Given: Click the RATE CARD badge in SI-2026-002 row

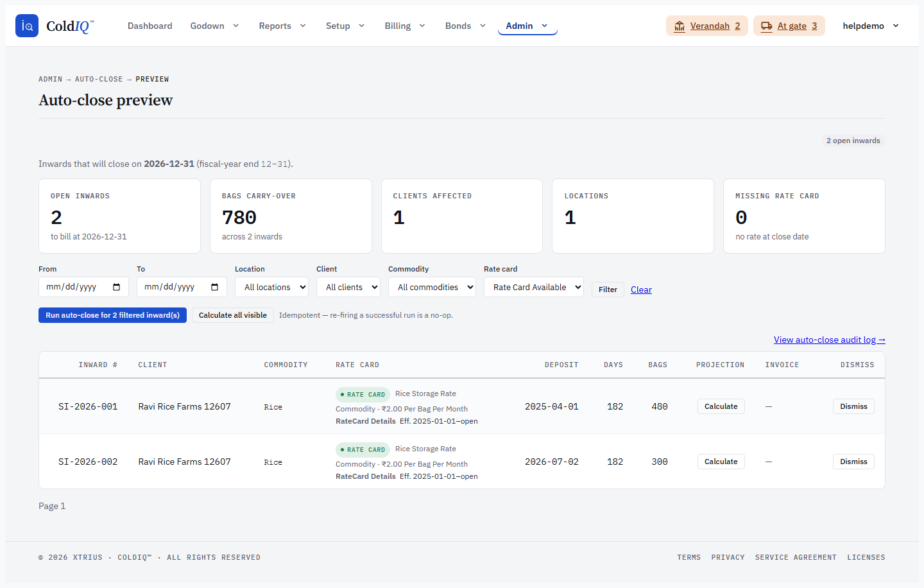Looking at the screenshot, I should coord(363,450).
